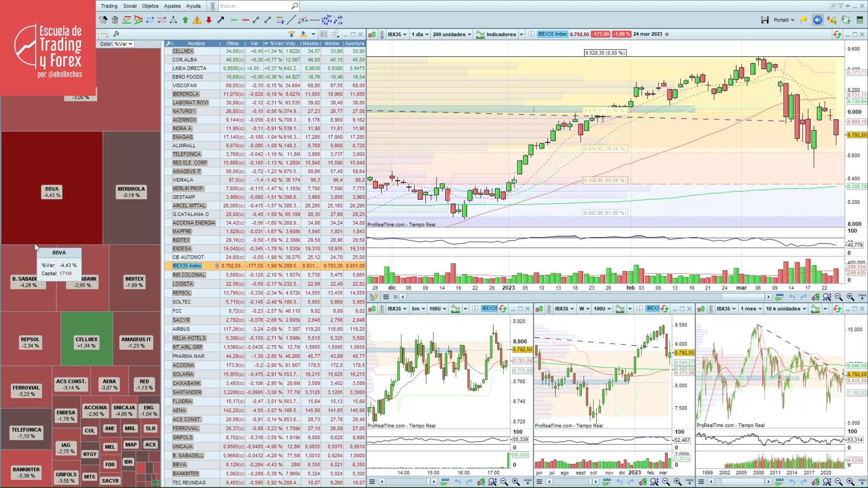Open the '10 k unidades' dropdown
This screenshot has height=488, width=868.
point(786,309)
